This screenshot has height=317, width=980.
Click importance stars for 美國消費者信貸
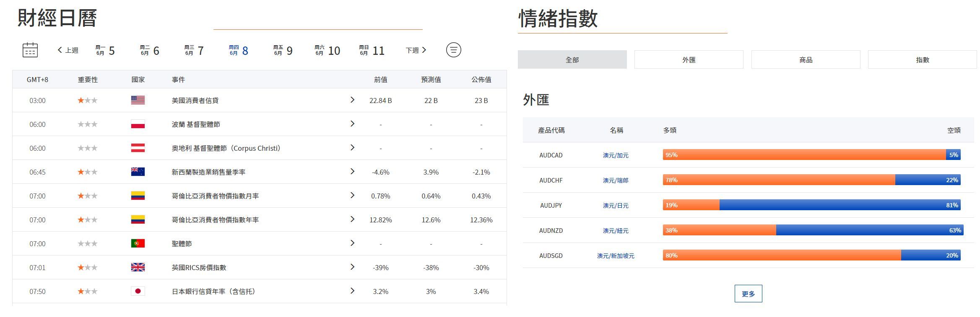(x=88, y=100)
